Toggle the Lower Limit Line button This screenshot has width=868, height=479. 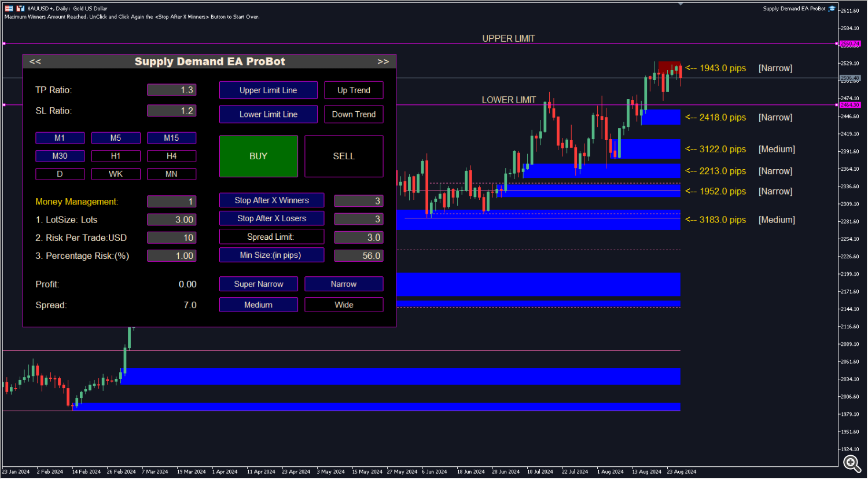pos(269,114)
